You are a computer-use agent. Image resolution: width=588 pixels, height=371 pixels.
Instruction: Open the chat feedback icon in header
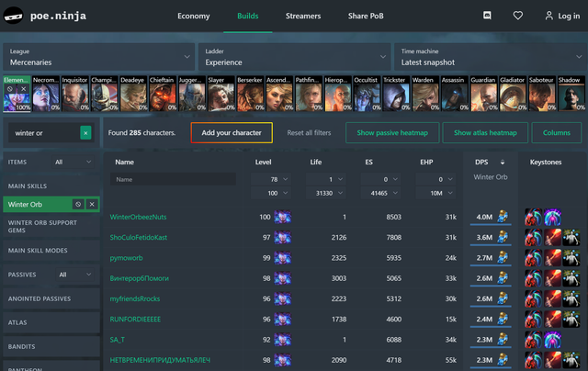tap(487, 16)
